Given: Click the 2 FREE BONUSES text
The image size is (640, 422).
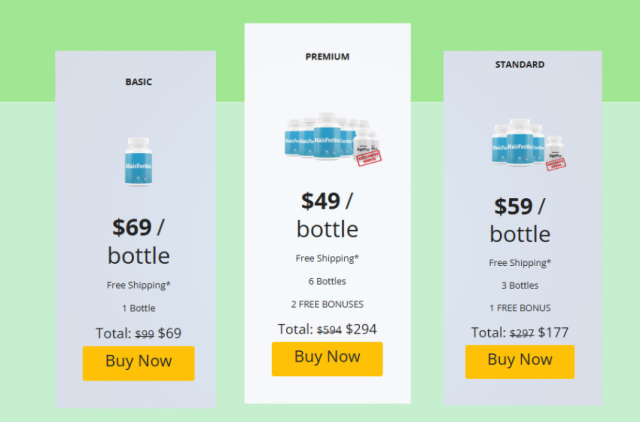Looking at the screenshot, I should 327,304.
